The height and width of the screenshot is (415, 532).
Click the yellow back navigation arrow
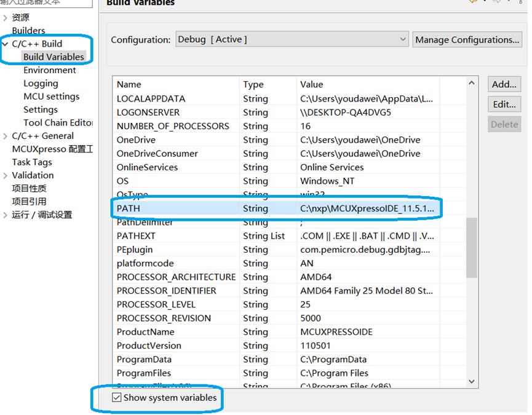tap(472, 2)
